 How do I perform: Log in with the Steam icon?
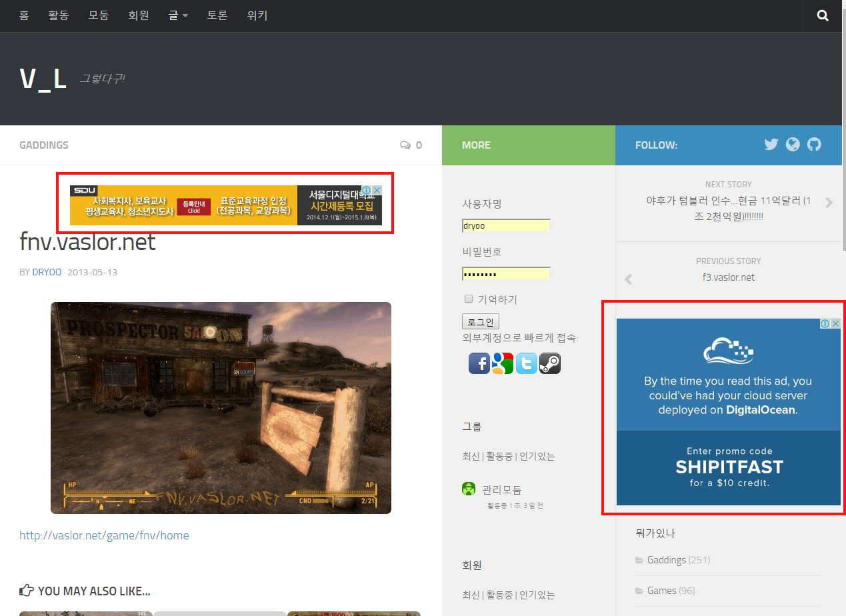pos(550,363)
